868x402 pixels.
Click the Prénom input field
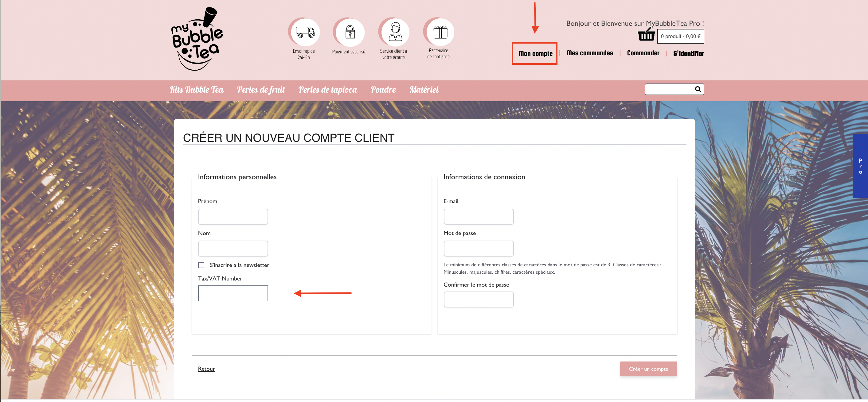coord(233,216)
